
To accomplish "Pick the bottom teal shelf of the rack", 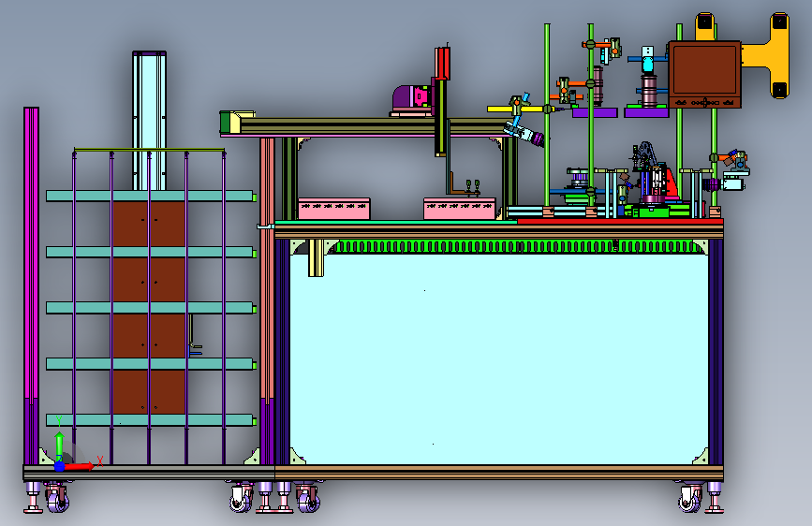I will (x=150, y=420).
